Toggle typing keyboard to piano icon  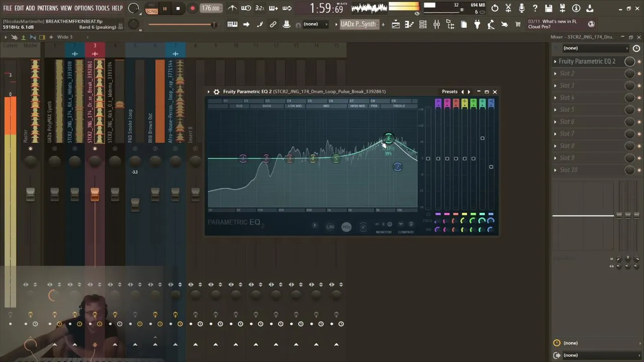(233, 24)
